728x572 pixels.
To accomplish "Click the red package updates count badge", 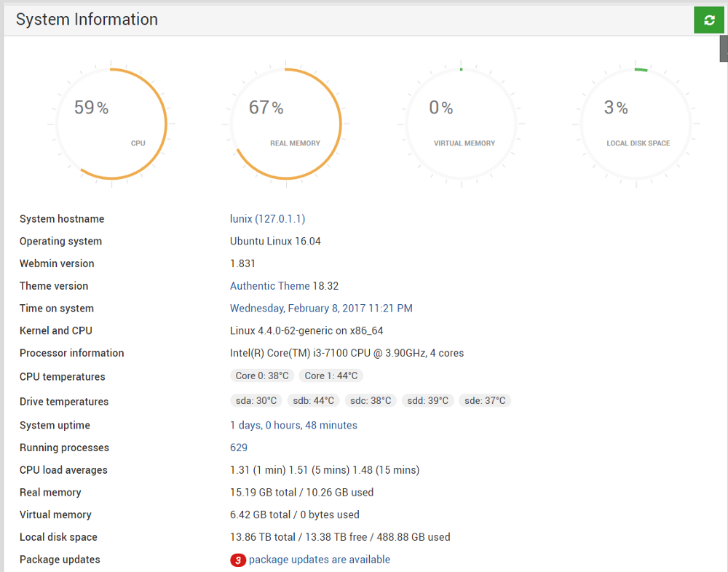I will coord(238,560).
